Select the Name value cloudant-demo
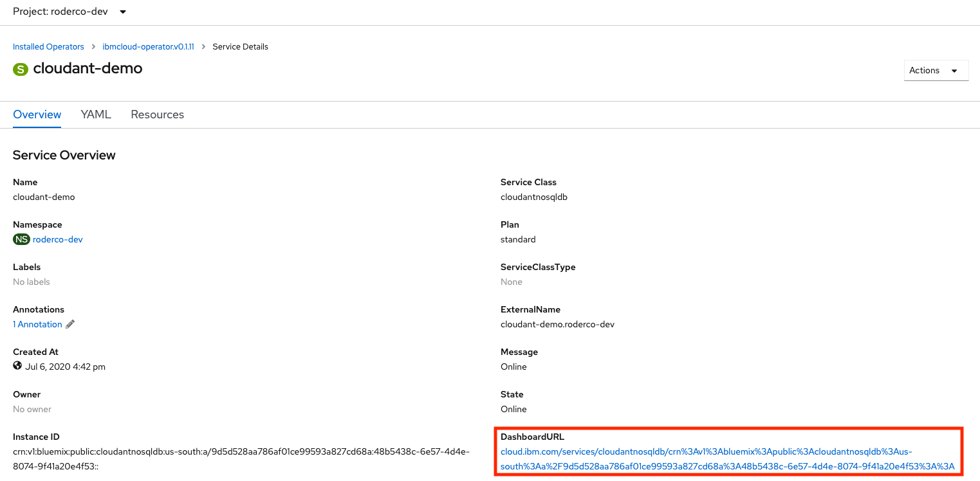This screenshot has height=481, width=980. 44,197
